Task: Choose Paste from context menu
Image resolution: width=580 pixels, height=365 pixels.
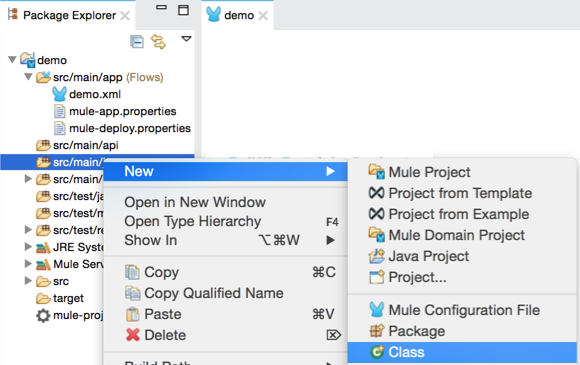Action: 163,314
